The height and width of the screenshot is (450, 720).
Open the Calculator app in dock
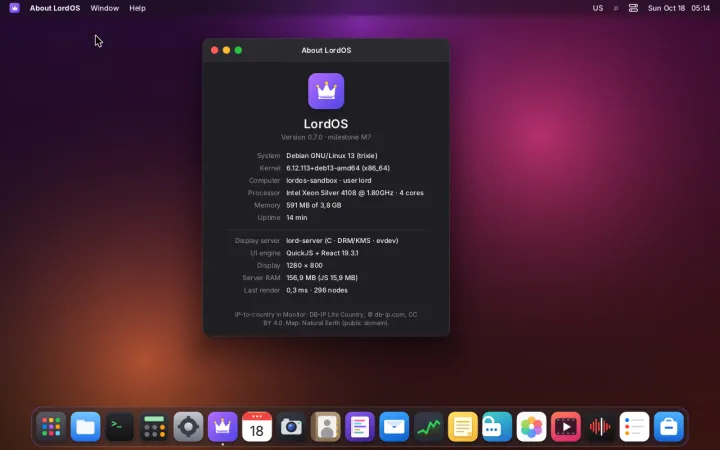coord(154,427)
